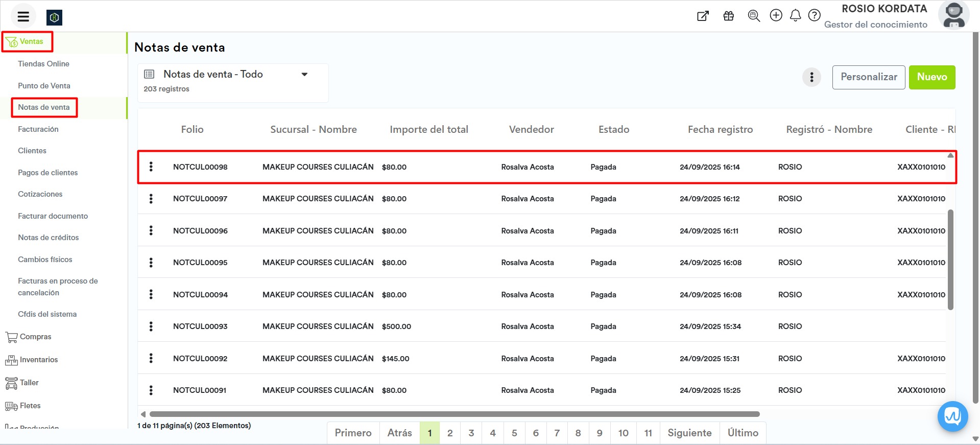Click the global search magnifier icon
Viewport: 980px width, 445px height.
click(753, 16)
